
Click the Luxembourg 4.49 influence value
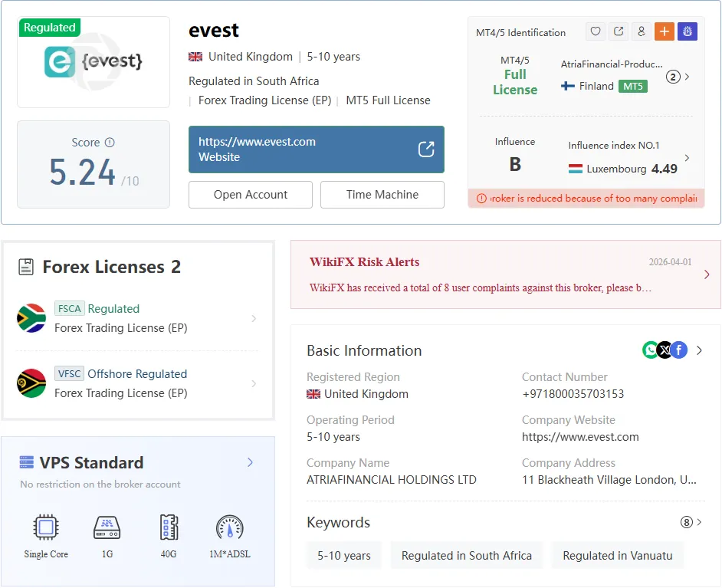[664, 169]
